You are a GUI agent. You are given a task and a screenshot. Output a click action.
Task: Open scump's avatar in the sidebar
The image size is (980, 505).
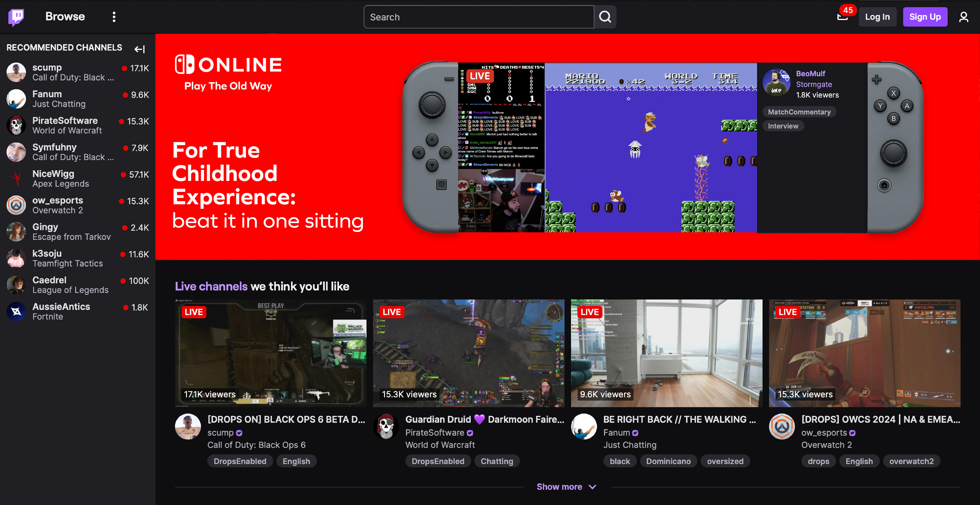(x=16, y=72)
